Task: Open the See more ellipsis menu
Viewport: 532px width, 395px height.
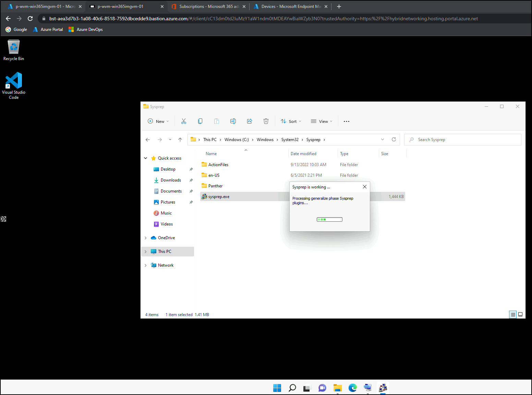Action: pos(347,121)
